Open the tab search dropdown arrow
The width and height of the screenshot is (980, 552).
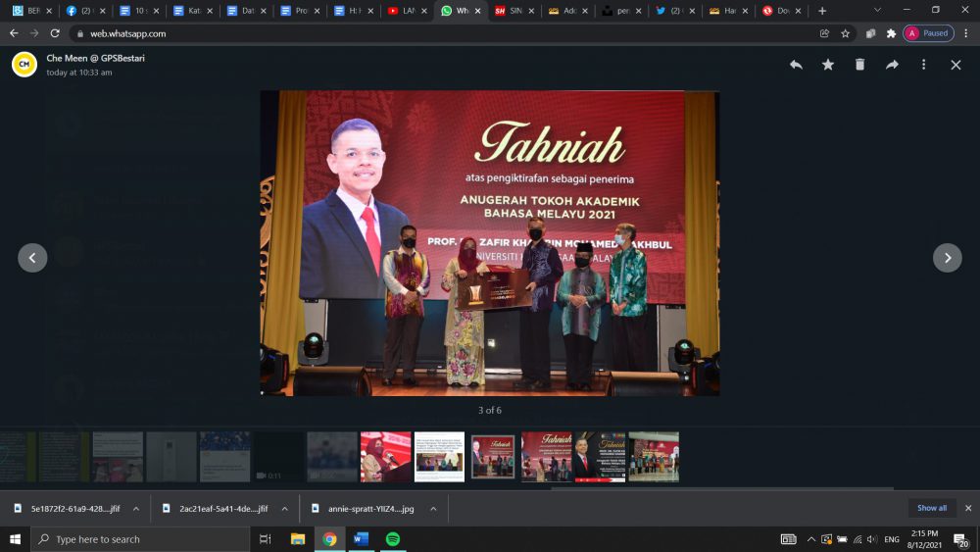877,10
